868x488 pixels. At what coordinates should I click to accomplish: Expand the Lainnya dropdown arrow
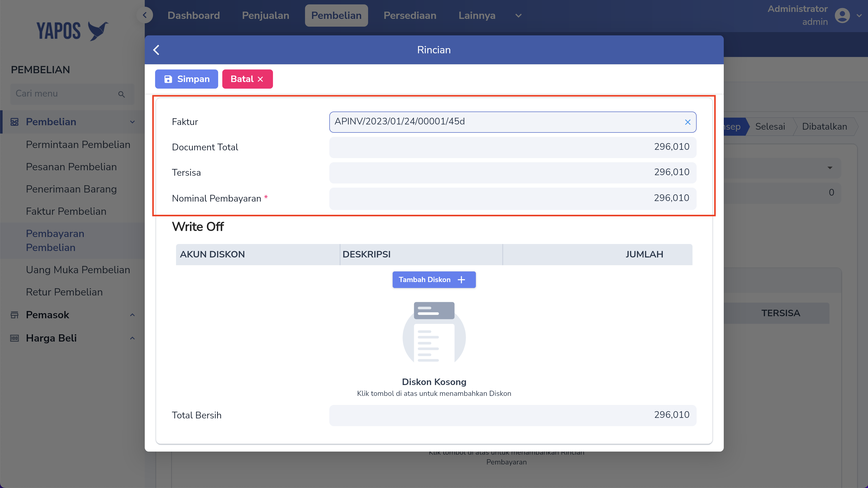coord(518,16)
